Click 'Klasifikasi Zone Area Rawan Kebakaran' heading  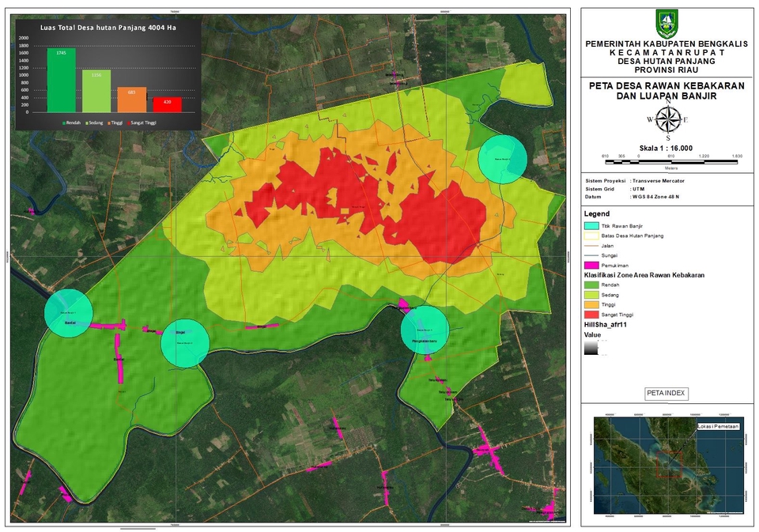[644, 275]
